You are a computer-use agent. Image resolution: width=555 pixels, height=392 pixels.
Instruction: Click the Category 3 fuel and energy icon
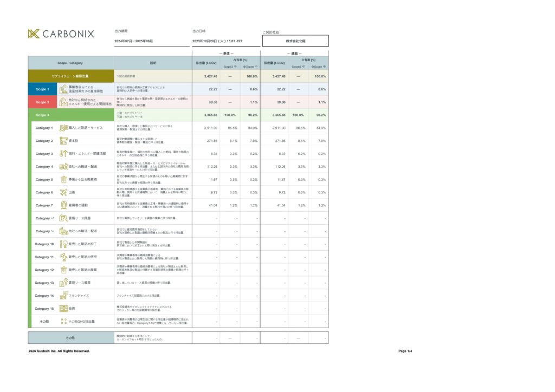coord(63,154)
